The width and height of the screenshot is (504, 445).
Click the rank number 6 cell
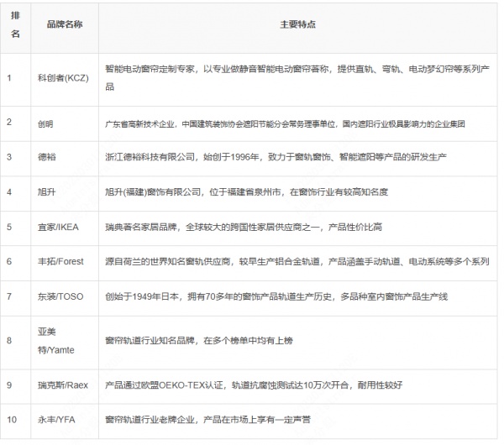click(8, 261)
